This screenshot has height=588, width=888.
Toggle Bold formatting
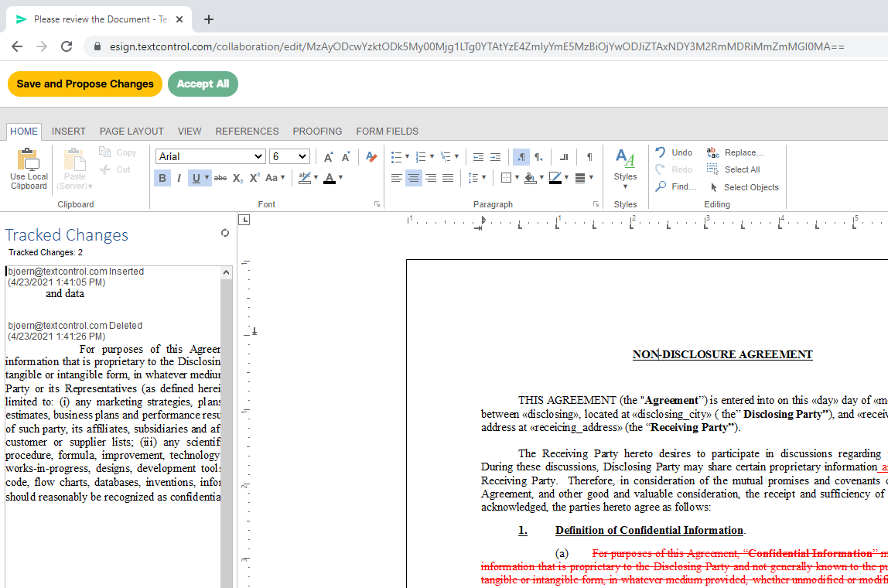coord(162,178)
